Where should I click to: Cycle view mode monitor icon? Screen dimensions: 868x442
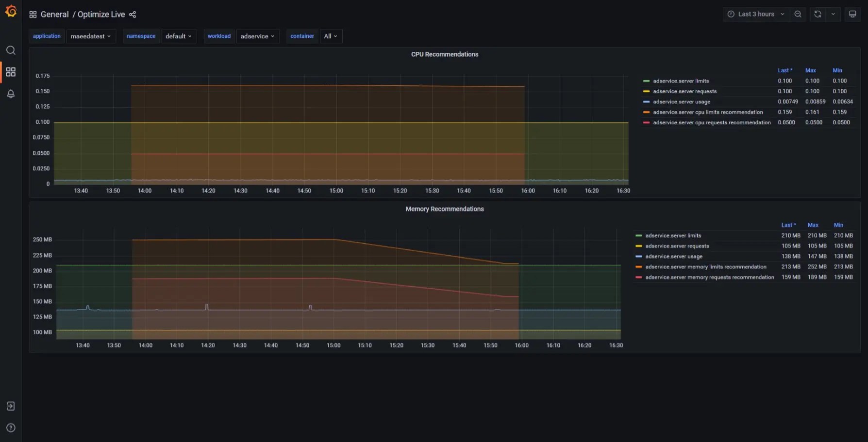852,14
